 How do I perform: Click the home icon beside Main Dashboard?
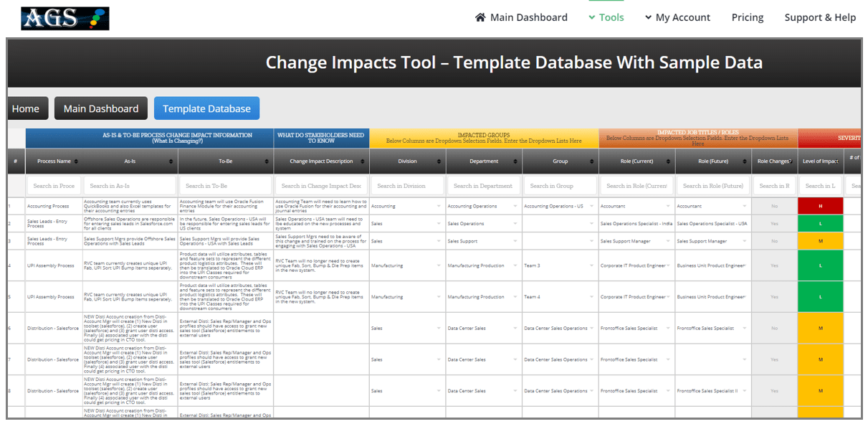tap(480, 17)
